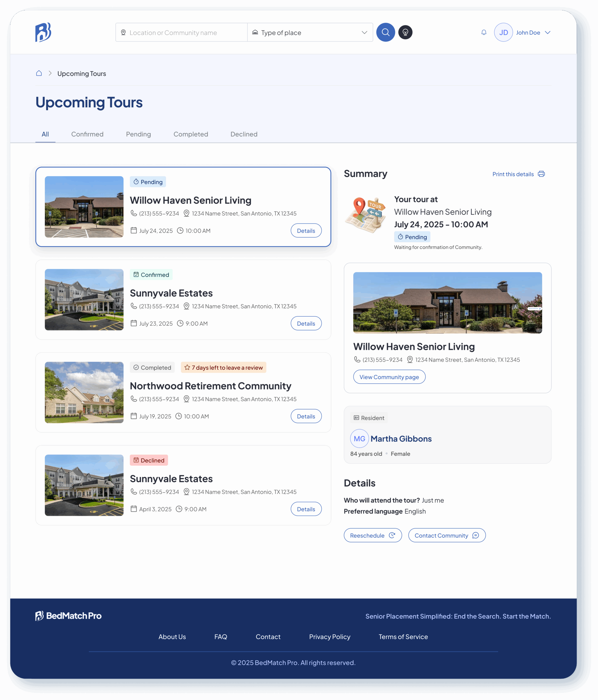Click the Reschedule button
Image resolution: width=598 pixels, height=700 pixels.
[x=373, y=535]
